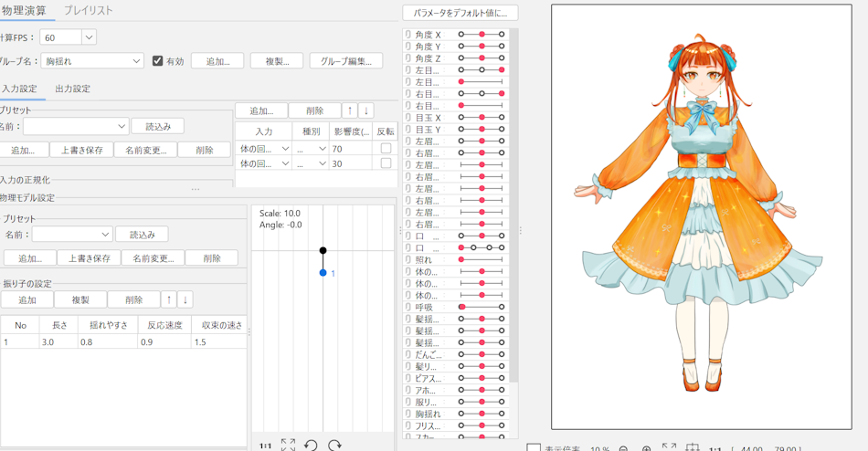Check 反転 for the influence 70 row
Screen dimensions: 868x451
tap(386, 149)
